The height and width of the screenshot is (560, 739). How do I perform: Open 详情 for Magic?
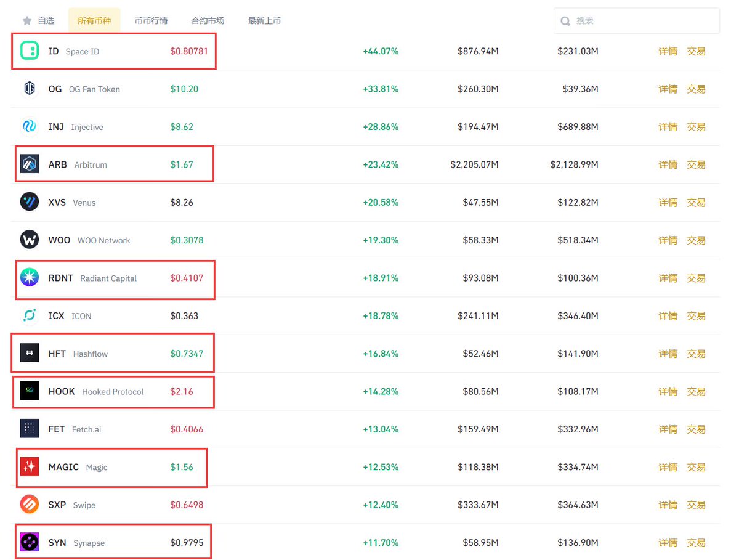(x=668, y=467)
